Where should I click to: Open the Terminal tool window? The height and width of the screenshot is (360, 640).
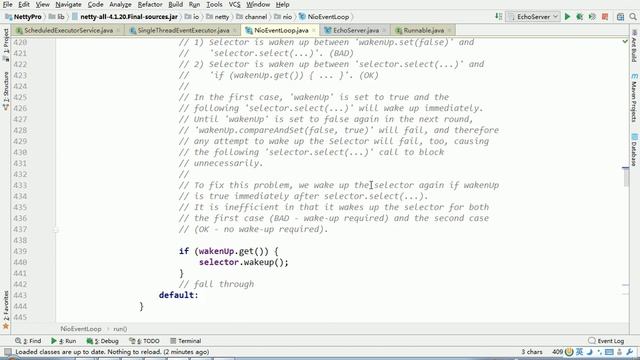pos(186,341)
